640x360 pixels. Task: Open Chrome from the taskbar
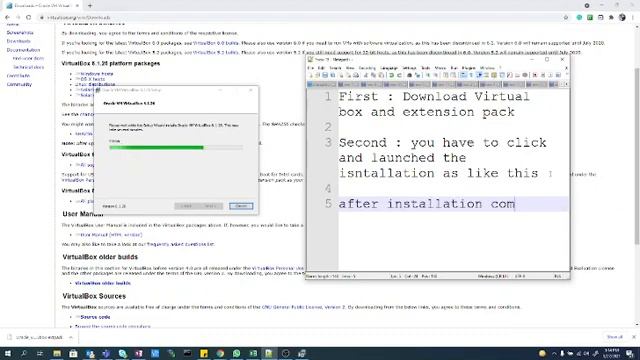220,353
